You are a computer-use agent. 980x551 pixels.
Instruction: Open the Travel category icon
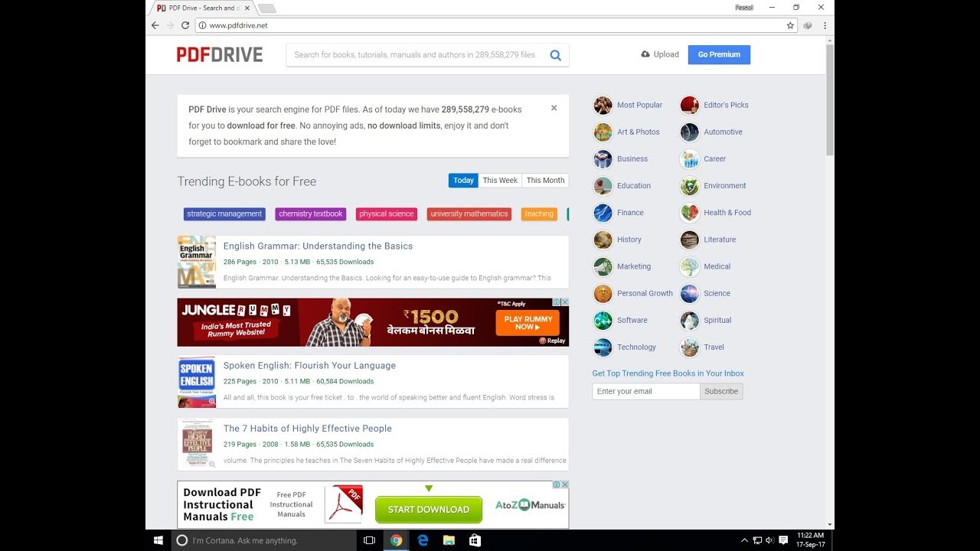click(689, 347)
